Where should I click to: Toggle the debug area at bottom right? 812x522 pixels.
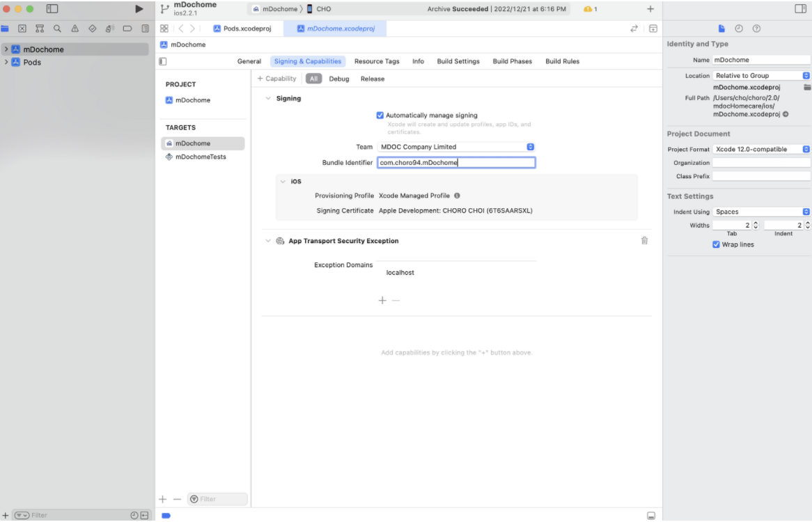pyautogui.click(x=651, y=516)
